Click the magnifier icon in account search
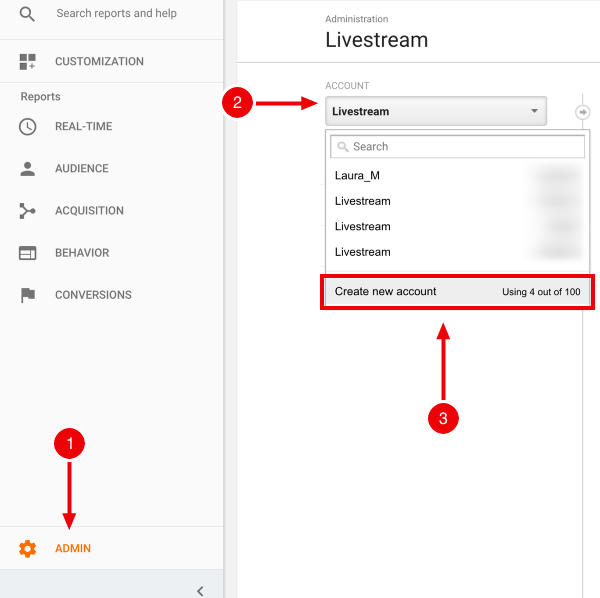 [x=342, y=147]
